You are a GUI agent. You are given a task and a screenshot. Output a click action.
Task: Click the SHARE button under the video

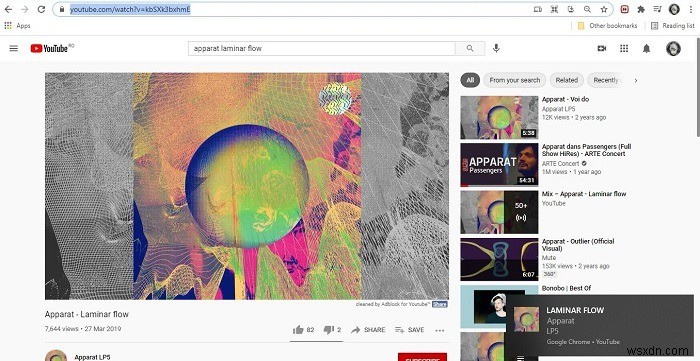tap(368, 330)
